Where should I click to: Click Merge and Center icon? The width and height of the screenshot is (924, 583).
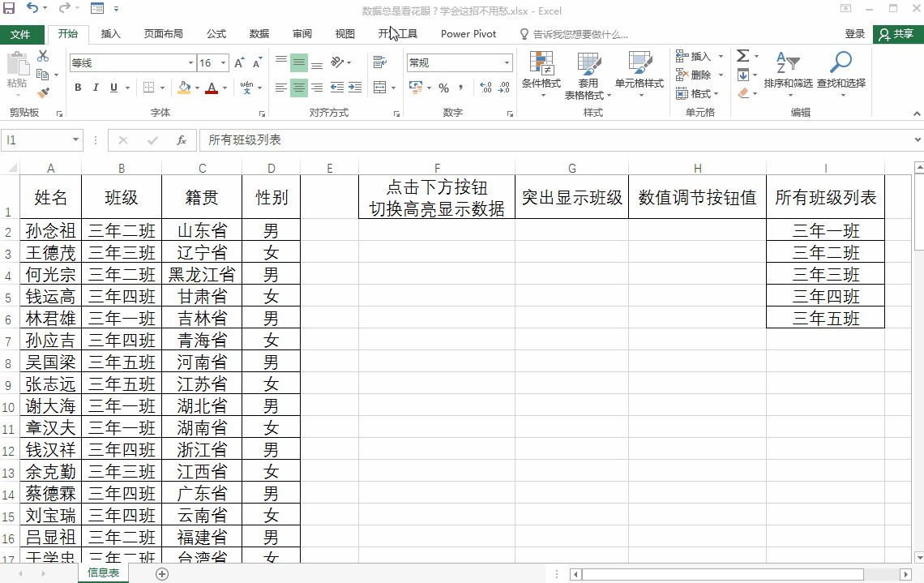click(x=380, y=88)
